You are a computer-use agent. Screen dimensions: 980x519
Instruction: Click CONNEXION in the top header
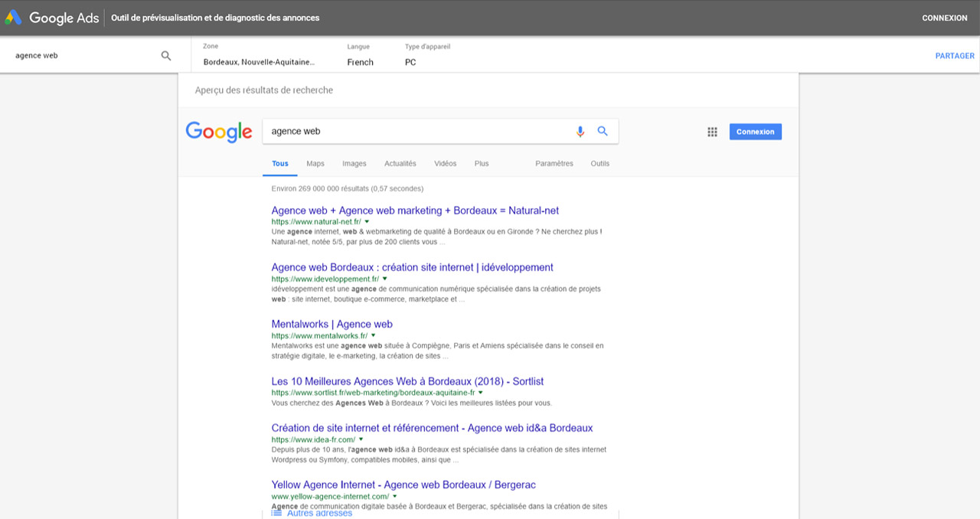point(945,18)
